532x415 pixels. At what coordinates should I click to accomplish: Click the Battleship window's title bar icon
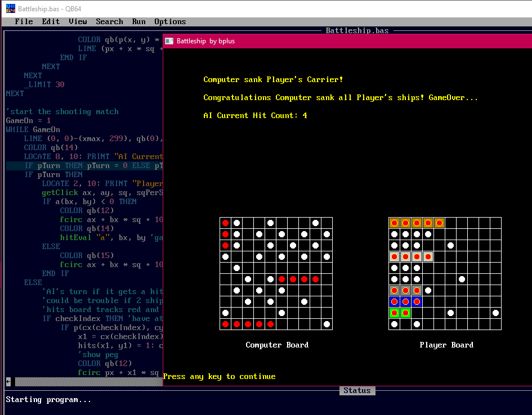click(169, 41)
